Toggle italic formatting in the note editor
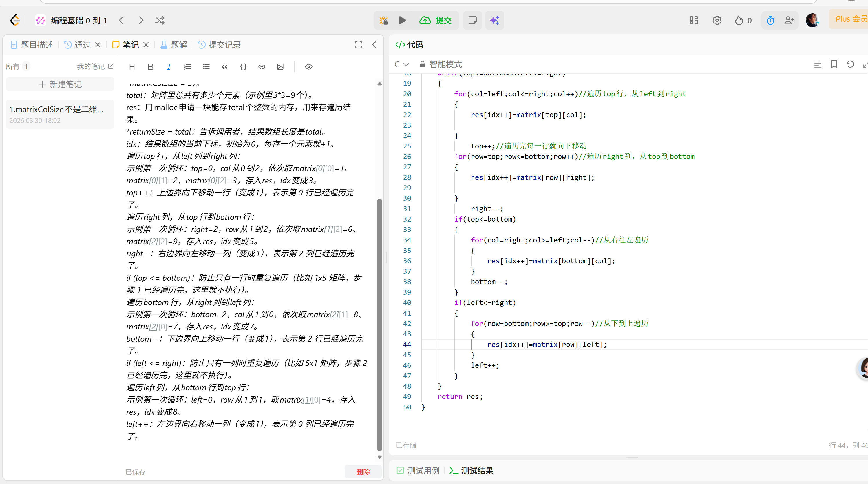 [169, 66]
